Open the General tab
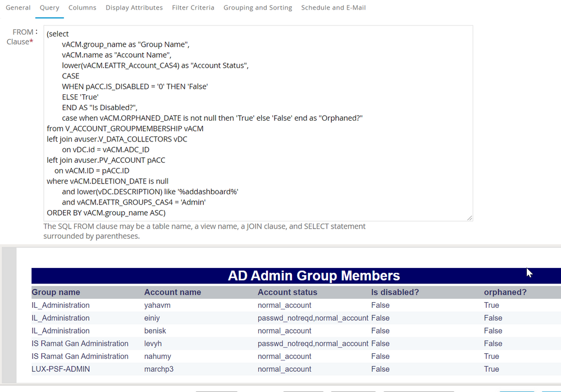Screen dimensions: 561x392 coord(18,8)
